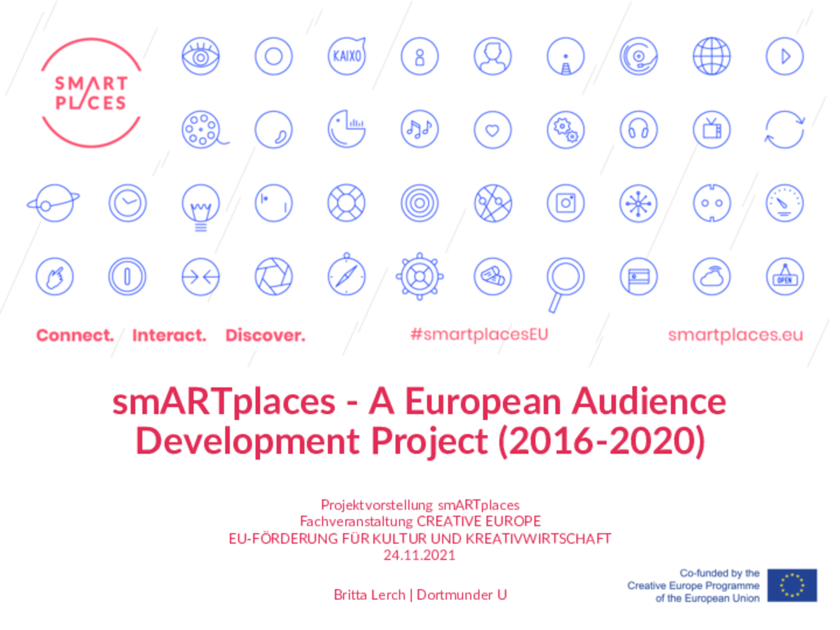Screen dimensions: 840x630
Task: Click the music notes icon
Action: [x=419, y=129]
